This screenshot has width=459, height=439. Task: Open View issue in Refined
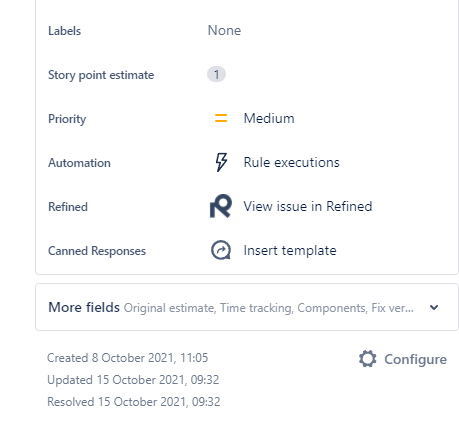[308, 206]
